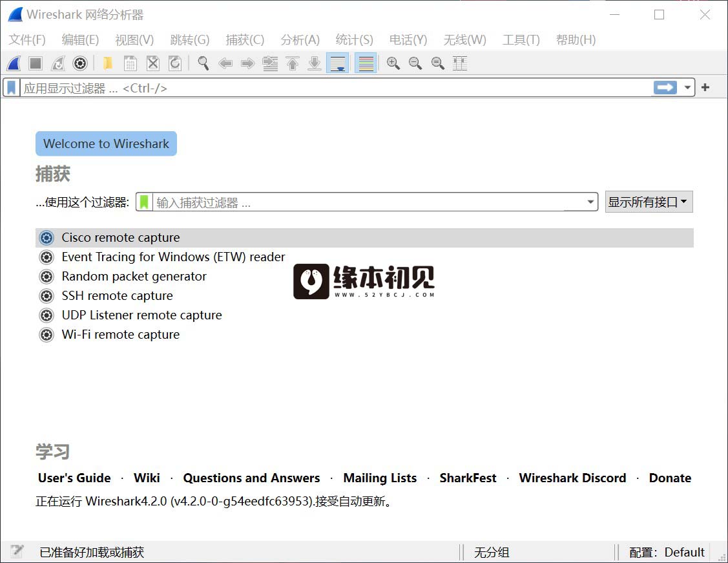Viewport: 728px width, 563px height.
Task: Open settings gear for Random packet generator
Action: (x=47, y=277)
